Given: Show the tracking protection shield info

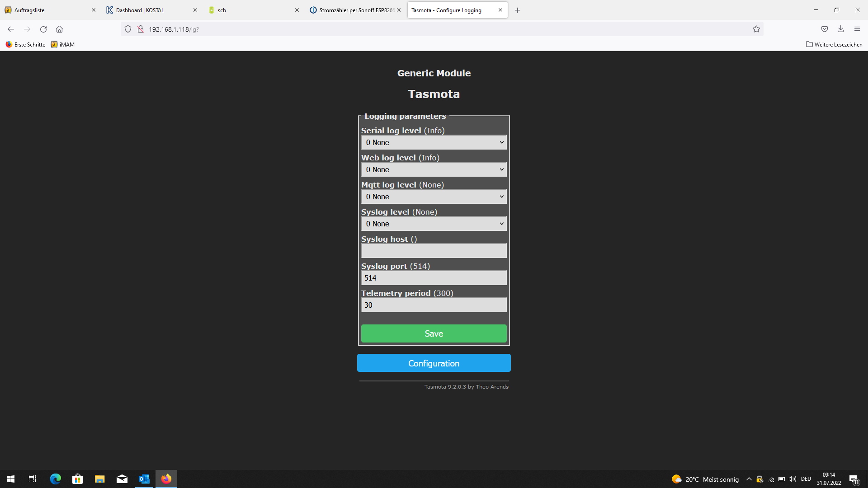Looking at the screenshot, I should pos(128,29).
